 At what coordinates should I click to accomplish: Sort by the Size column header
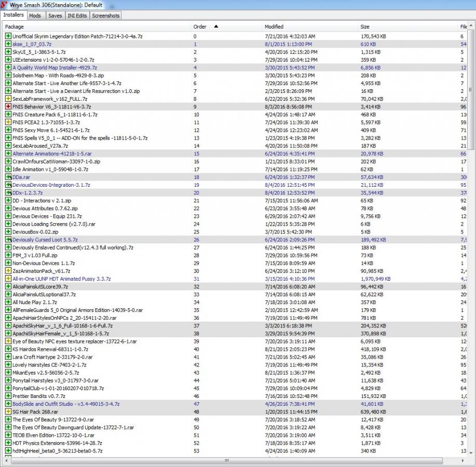[x=408, y=26]
